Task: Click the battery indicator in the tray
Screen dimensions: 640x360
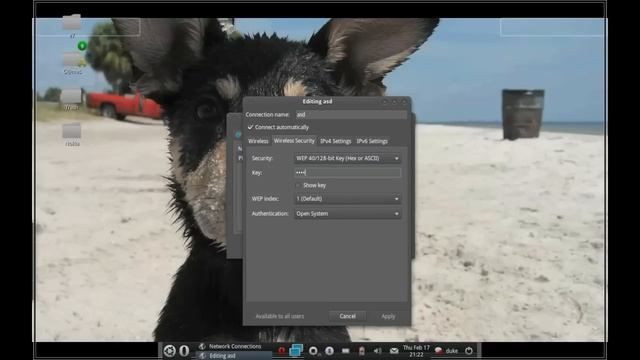Action: click(361, 351)
